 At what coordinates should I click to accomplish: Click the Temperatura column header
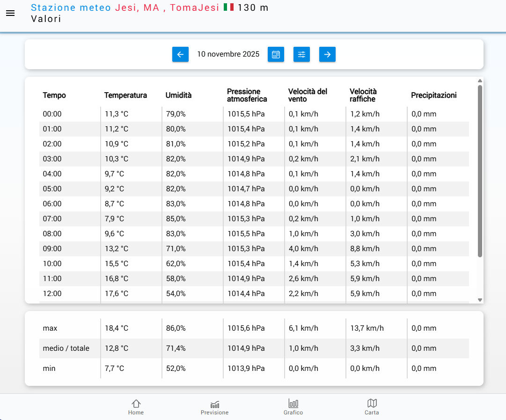(125, 95)
